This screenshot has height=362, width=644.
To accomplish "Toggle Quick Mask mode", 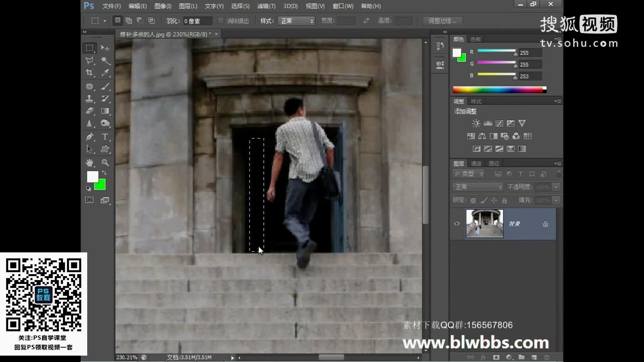I will tap(89, 200).
